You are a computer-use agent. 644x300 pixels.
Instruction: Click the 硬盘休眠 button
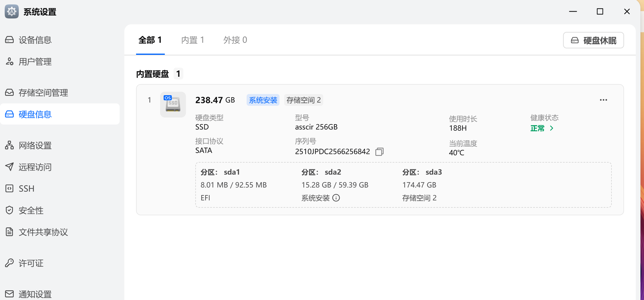point(593,40)
